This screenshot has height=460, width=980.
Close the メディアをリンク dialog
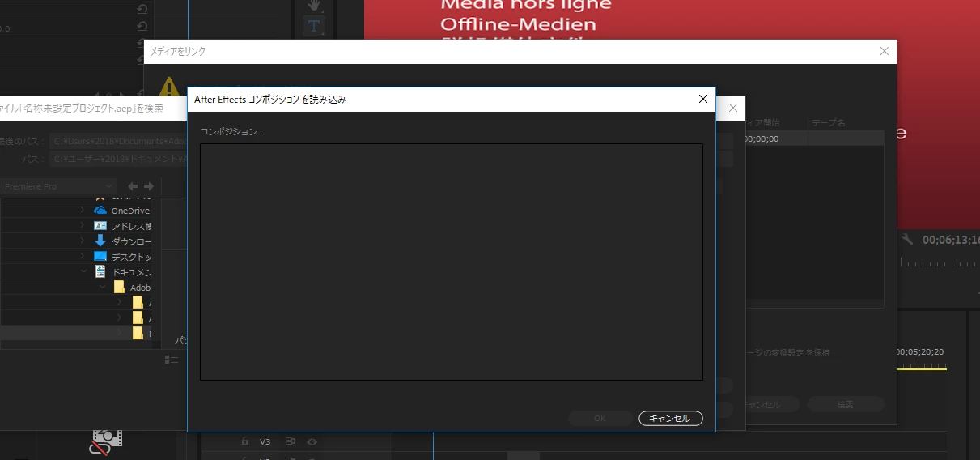point(885,51)
